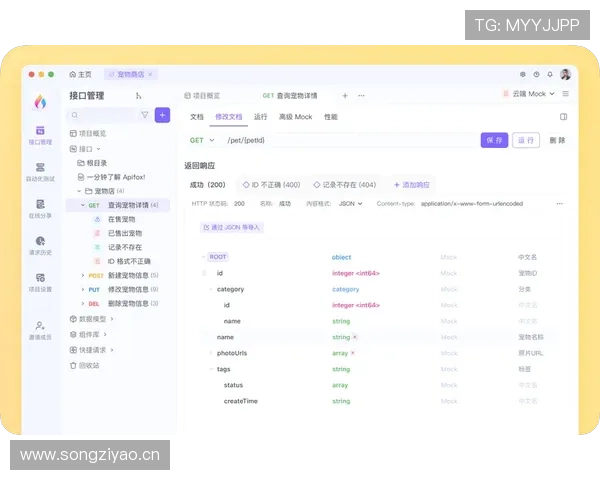Close the 宠物商店 tab
Viewport: 600px width, 480px height.
pos(150,74)
